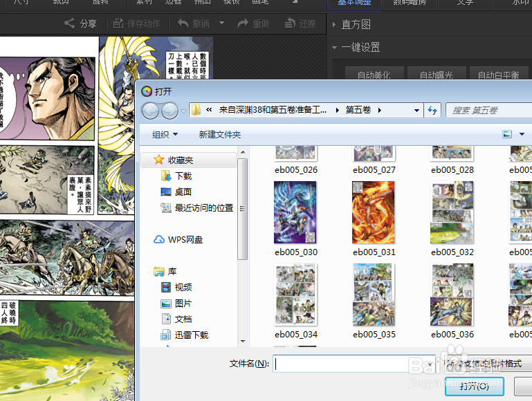Viewport: 532px width, 401px height.
Task: Click the Undo (撤销) arrow icon
Action: 183,24
